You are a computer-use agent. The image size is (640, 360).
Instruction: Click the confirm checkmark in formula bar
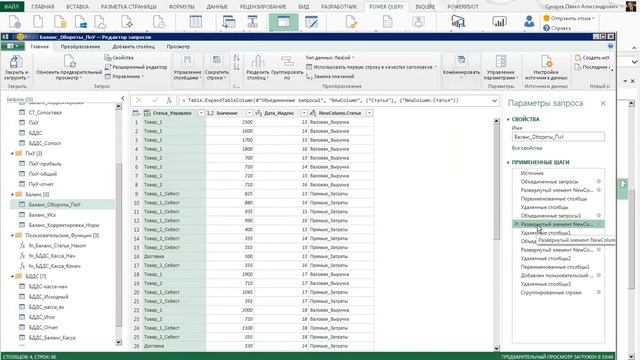tap(155, 100)
